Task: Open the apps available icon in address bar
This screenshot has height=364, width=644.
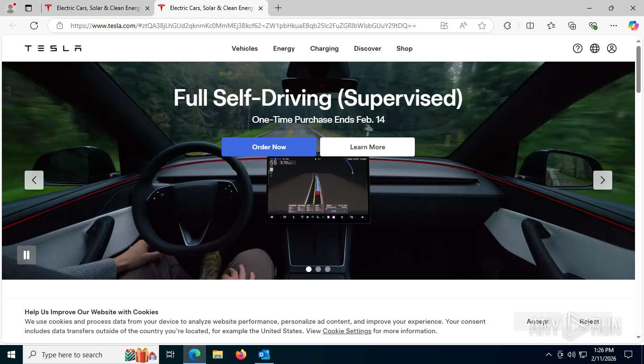Action: (x=444, y=26)
